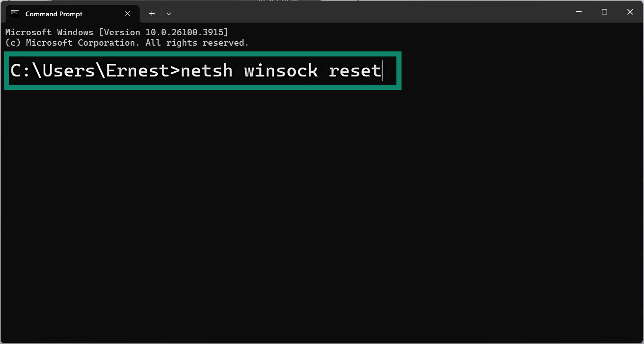Viewport: 644px width, 344px height.
Task: Click the word winsock in the command
Action: [282, 71]
